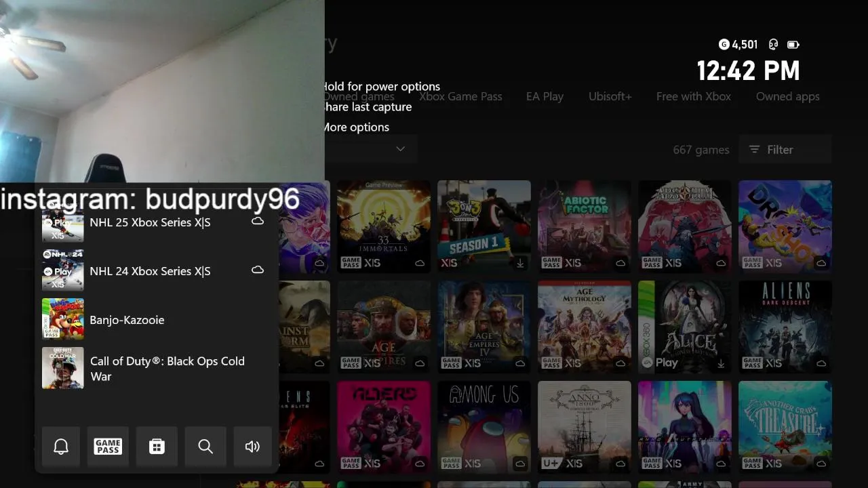Open notifications bell in the guide
The image size is (868, 488).
61,446
